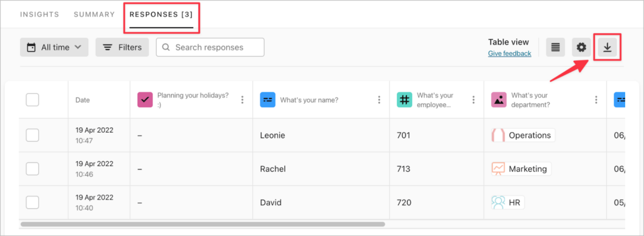This screenshot has width=644, height=236.
Task: Click the blue short-text icon beside name question
Action: coord(268,99)
